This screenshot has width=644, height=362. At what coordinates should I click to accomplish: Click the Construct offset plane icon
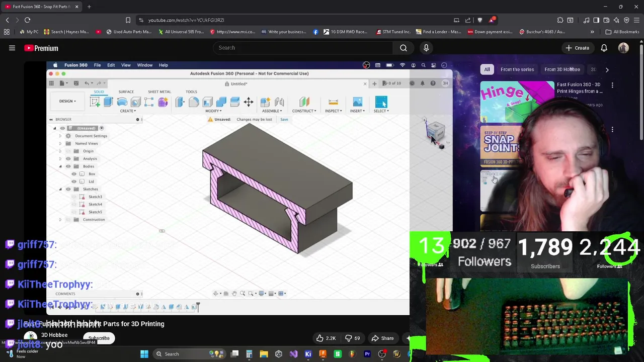coord(304,102)
